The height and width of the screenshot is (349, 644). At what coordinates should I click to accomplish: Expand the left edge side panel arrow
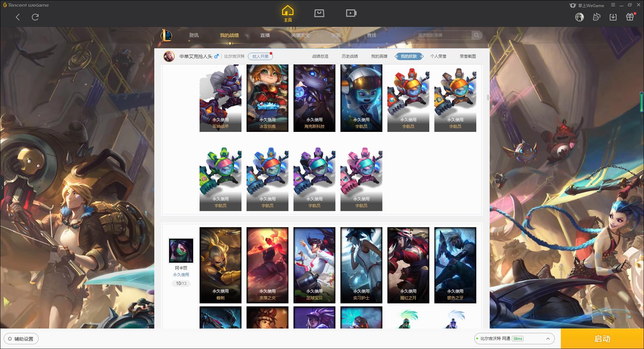[2, 188]
